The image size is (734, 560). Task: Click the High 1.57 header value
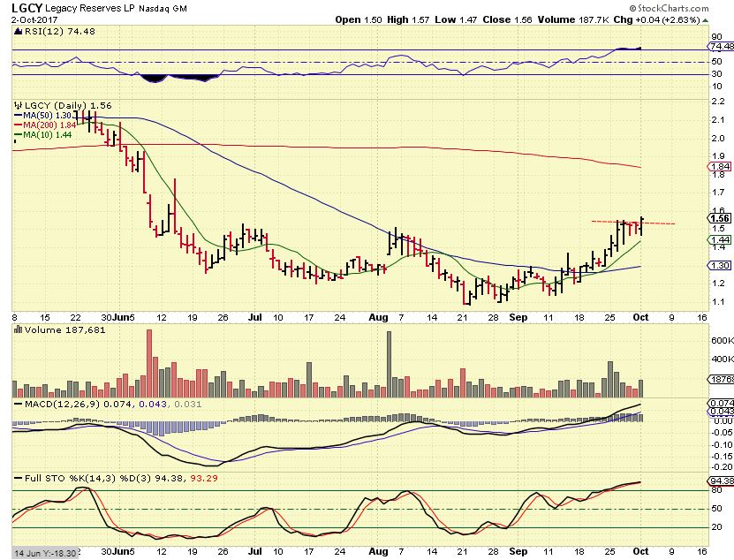click(x=408, y=19)
